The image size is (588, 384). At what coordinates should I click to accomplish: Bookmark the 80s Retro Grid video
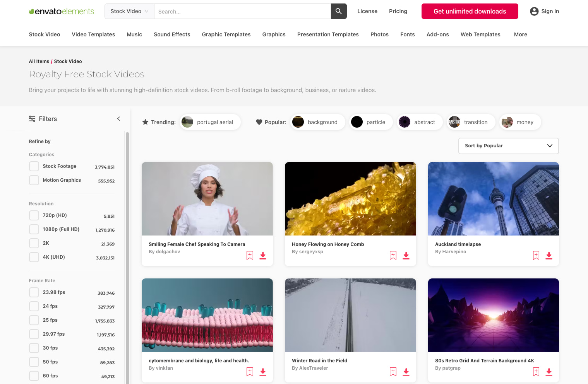click(x=536, y=372)
